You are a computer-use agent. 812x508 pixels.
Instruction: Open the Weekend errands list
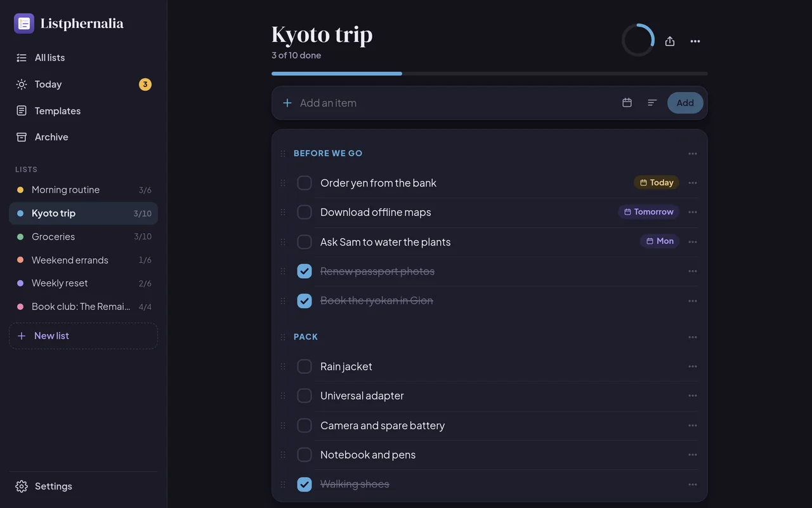(83, 260)
